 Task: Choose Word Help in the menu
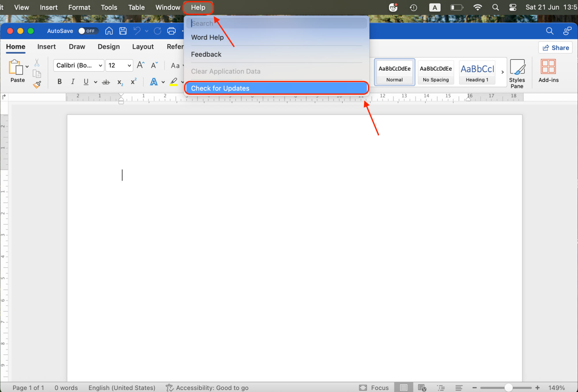click(207, 37)
